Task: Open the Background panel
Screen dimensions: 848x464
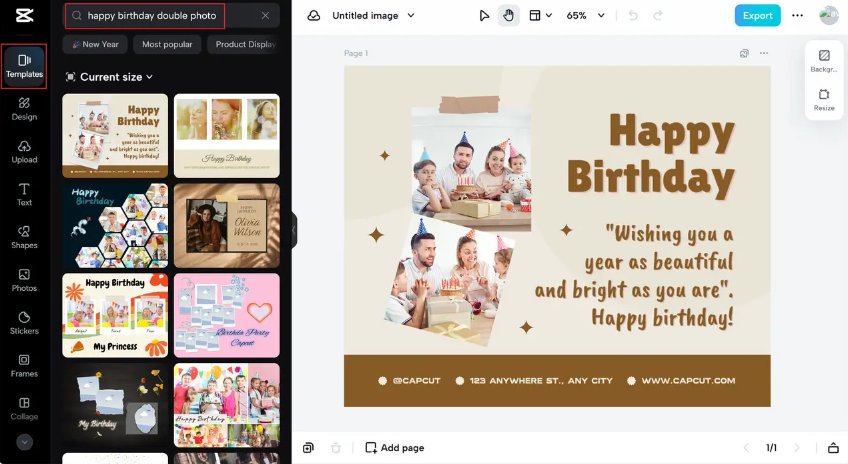Action: (824, 61)
